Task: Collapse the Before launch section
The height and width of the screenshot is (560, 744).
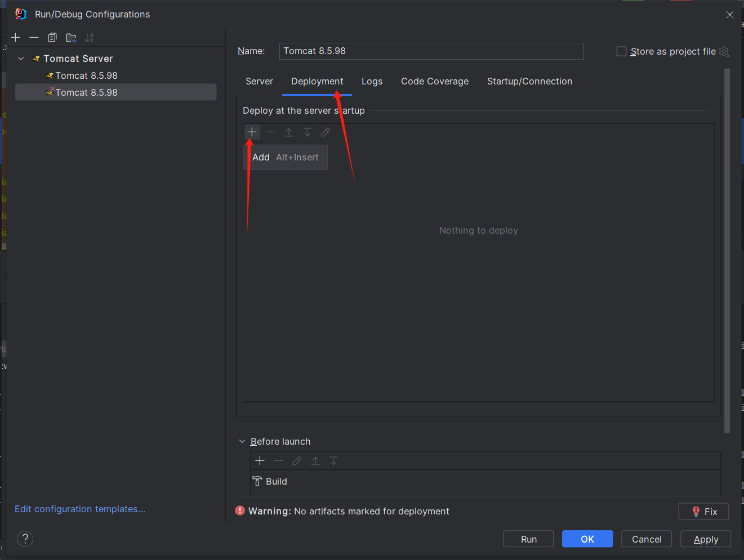Action: pos(242,441)
